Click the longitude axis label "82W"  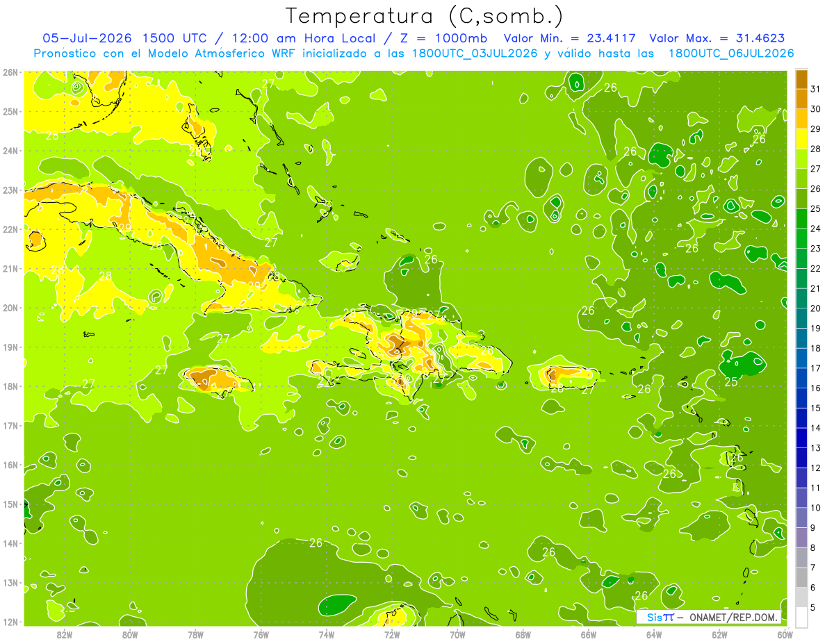(x=65, y=634)
